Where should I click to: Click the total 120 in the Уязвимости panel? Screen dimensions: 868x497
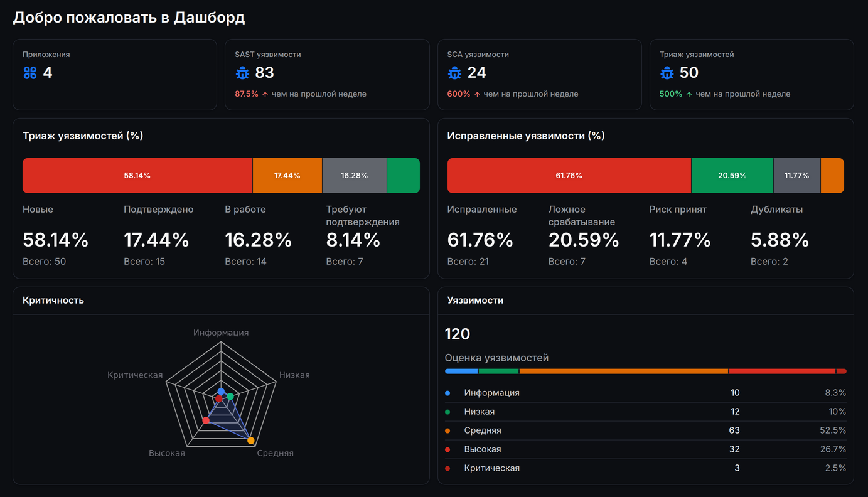(458, 334)
